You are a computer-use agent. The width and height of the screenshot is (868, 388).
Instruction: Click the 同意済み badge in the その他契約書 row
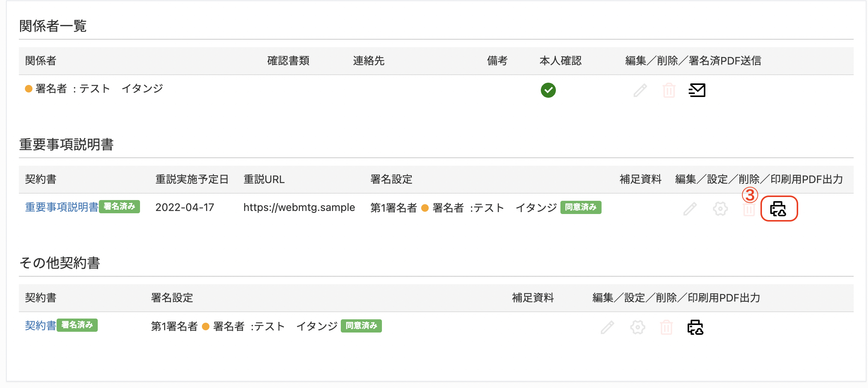click(x=361, y=326)
